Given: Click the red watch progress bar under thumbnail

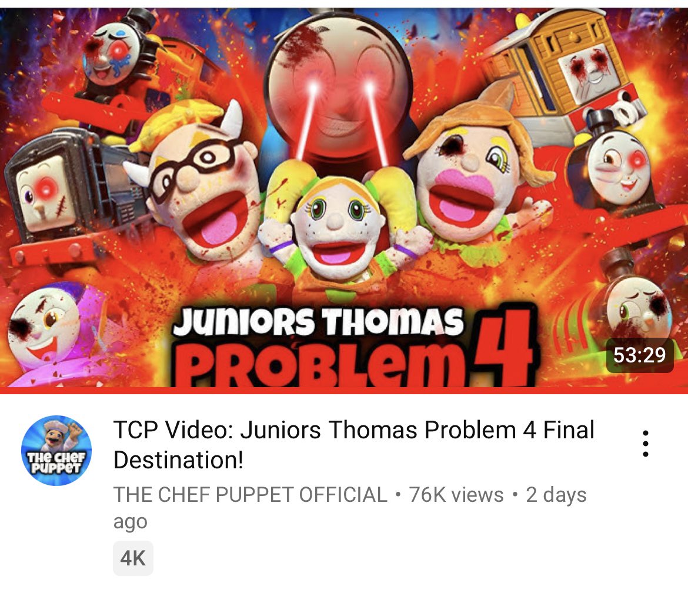Looking at the screenshot, I should [x=344, y=390].
